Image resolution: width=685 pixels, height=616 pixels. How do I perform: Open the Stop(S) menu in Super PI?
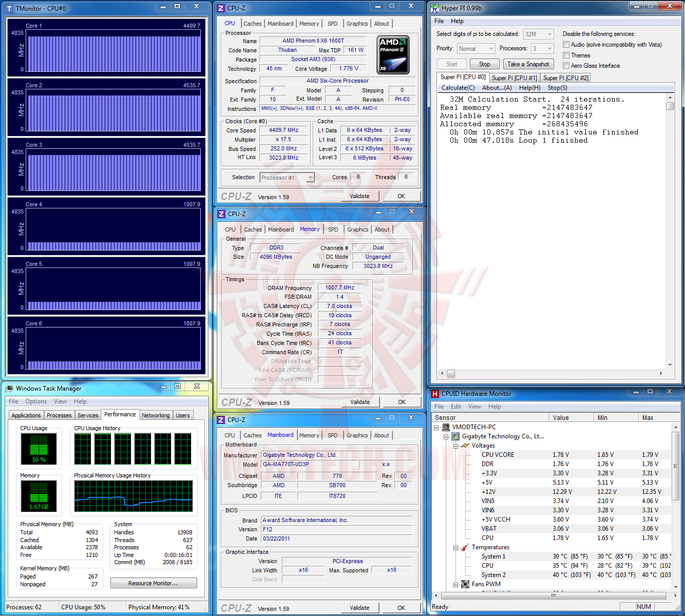557,88
